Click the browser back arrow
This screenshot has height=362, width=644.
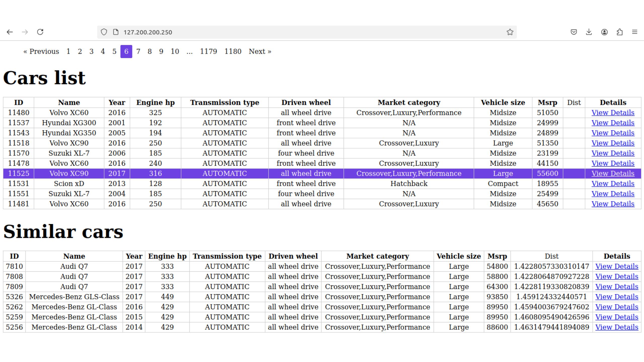pyautogui.click(x=10, y=32)
